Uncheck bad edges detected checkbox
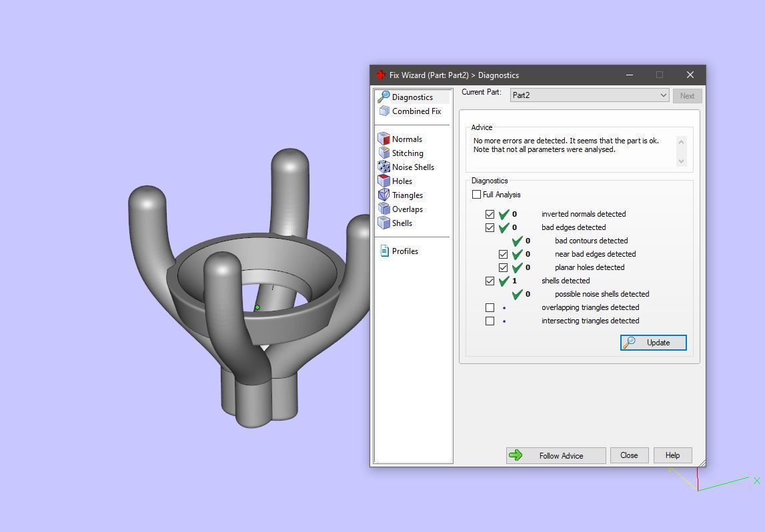 tap(490, 227)
